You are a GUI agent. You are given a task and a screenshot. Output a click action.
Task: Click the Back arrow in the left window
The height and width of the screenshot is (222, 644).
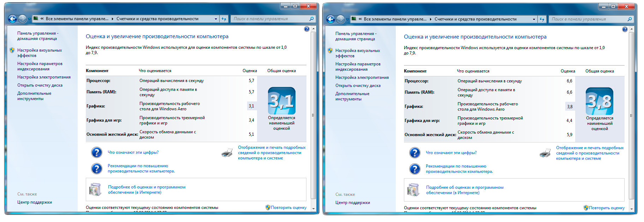coord(12,19)
